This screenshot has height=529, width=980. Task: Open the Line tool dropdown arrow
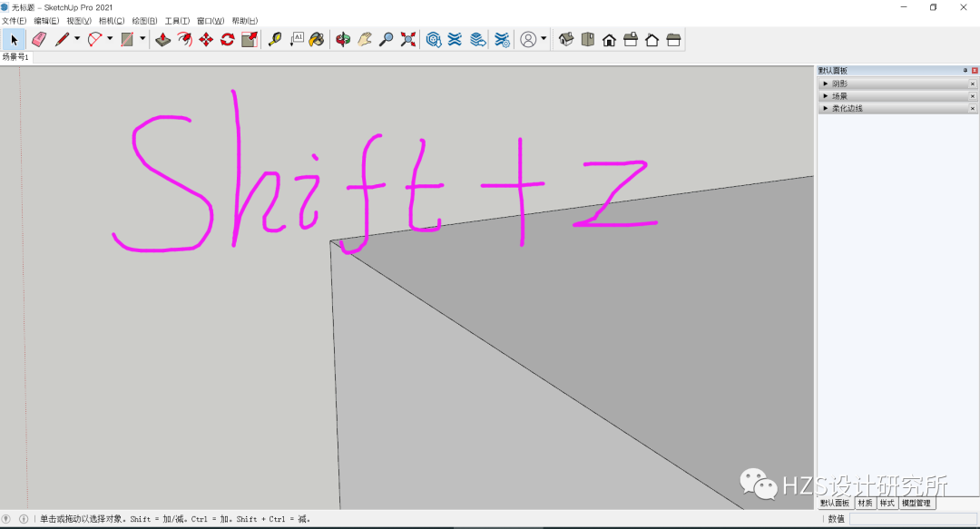click(x=77, y=39)
